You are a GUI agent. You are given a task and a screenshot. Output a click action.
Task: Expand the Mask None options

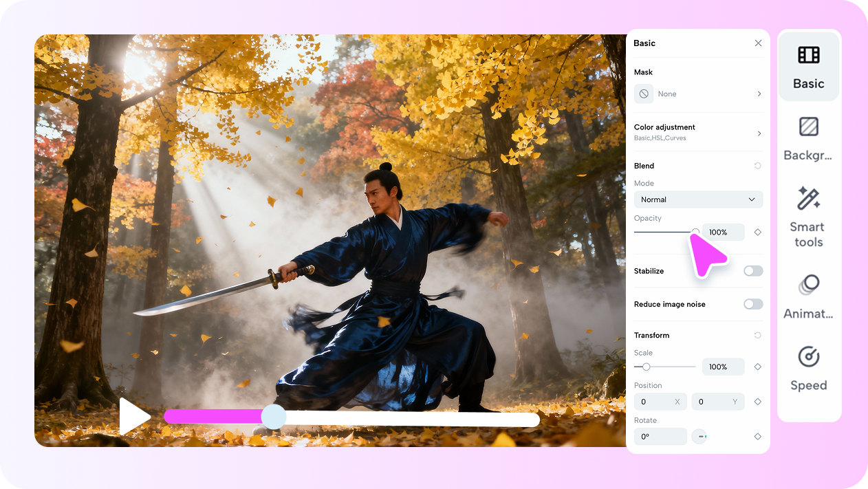point(759,94)
